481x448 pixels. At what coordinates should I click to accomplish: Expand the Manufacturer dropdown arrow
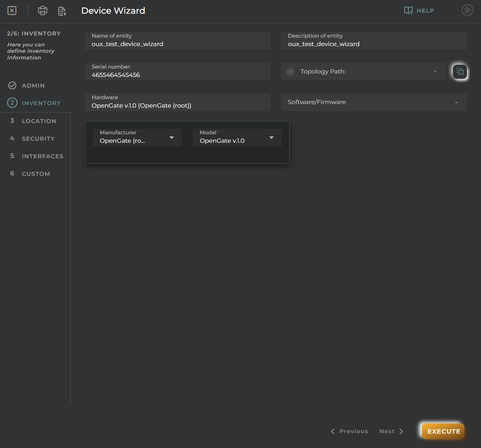pyautogui.click(x=172, y=137)
